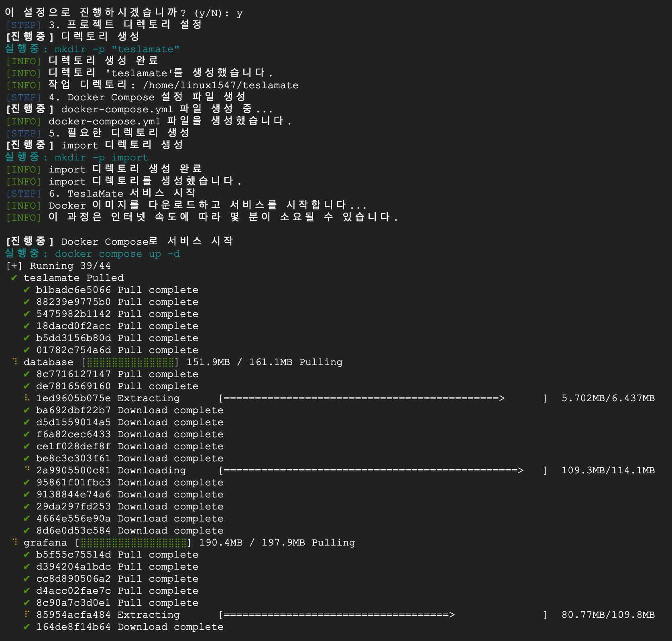Click the checkmark next to 95861f01fbc3

[27, 482]
